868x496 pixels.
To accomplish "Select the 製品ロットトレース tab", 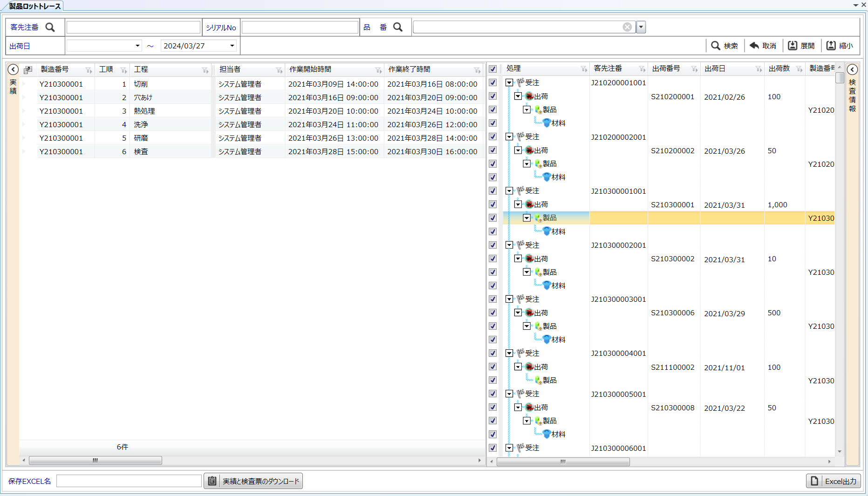I will [35, 6].
